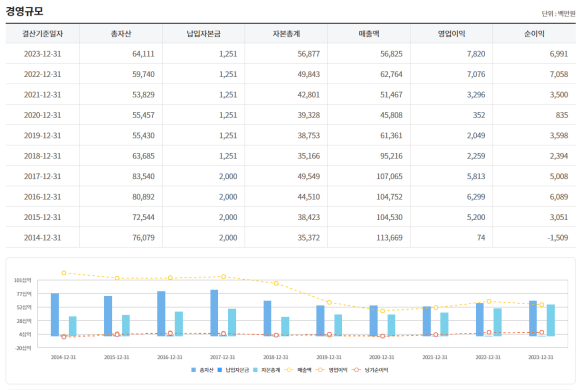Click equity total value 49,843

(308, 74)
